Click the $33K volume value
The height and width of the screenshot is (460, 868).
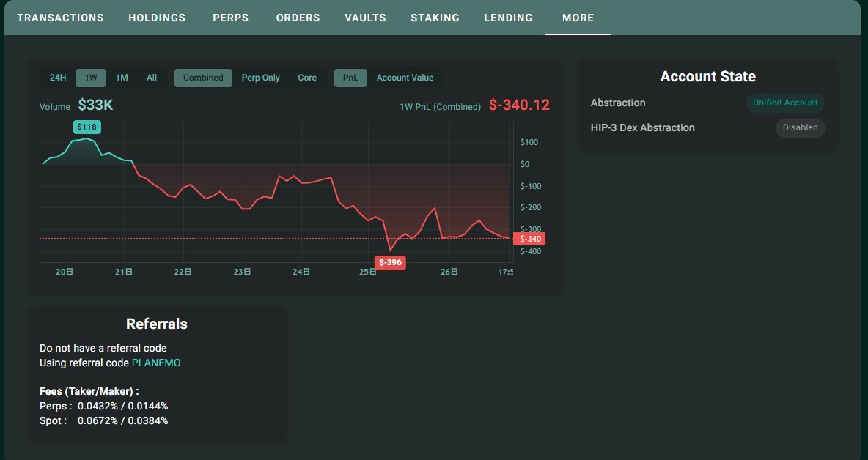coord(95,105)
